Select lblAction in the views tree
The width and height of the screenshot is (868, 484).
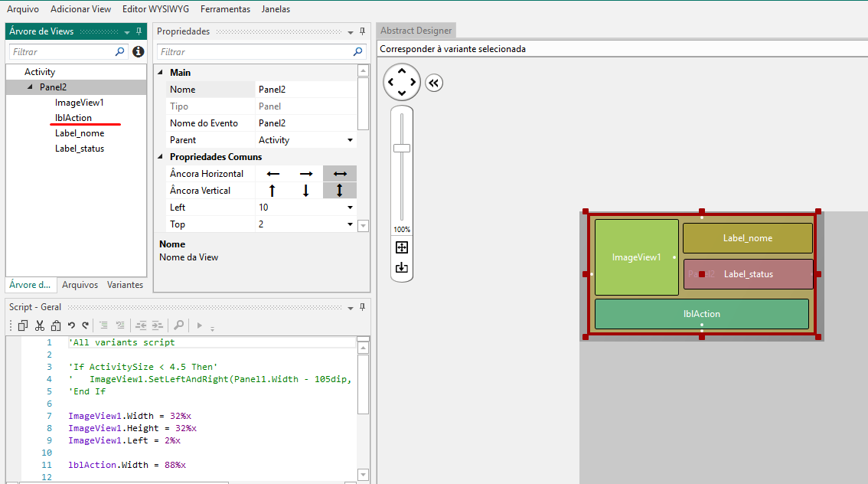[x=73, y=118]
